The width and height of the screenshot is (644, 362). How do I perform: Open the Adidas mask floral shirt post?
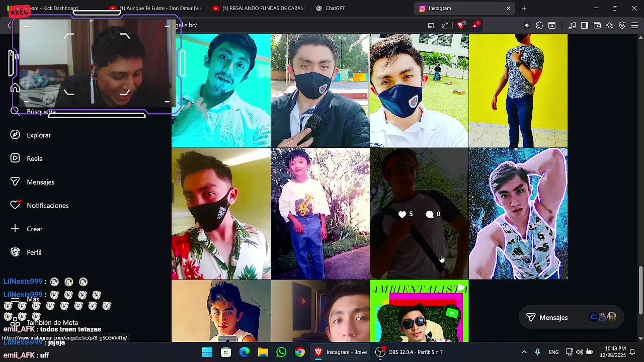(221, 214)
